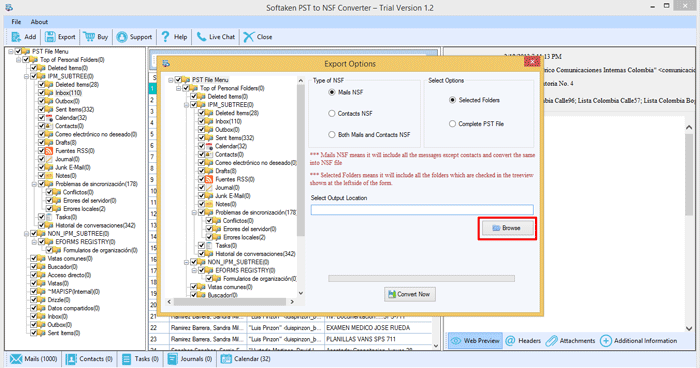
Task: Click the Close toolbar icon
Action: click(x=249, y=37)
